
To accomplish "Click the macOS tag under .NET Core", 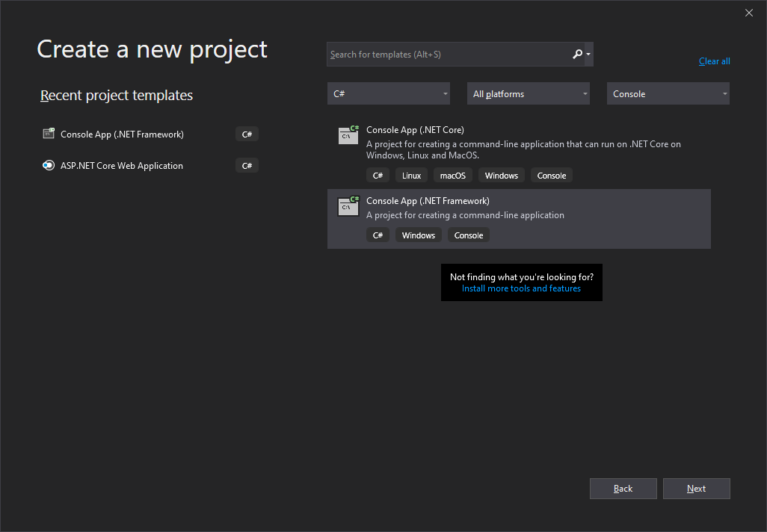I will tap(452, 176).
